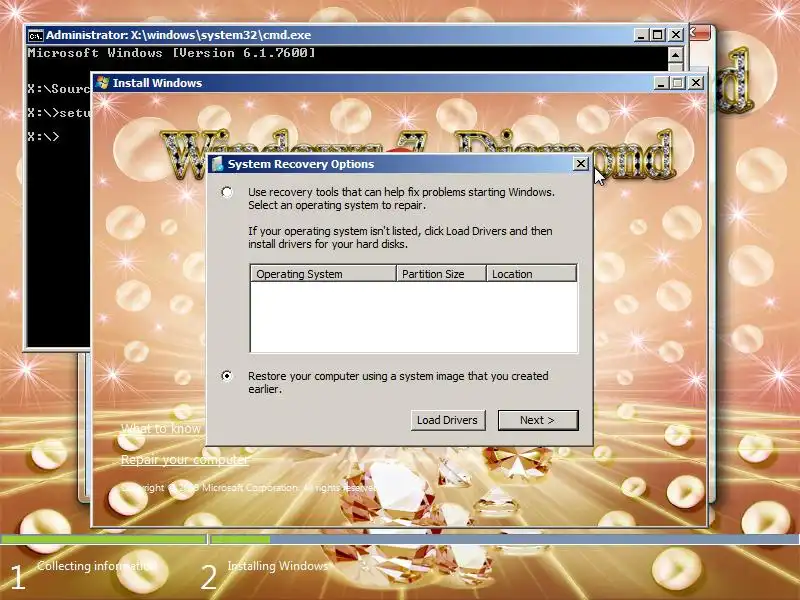This screenshot has width=800, height=600.
Task: Click the Install Windows title bar flag icon
Action: (x=103, y=83)
